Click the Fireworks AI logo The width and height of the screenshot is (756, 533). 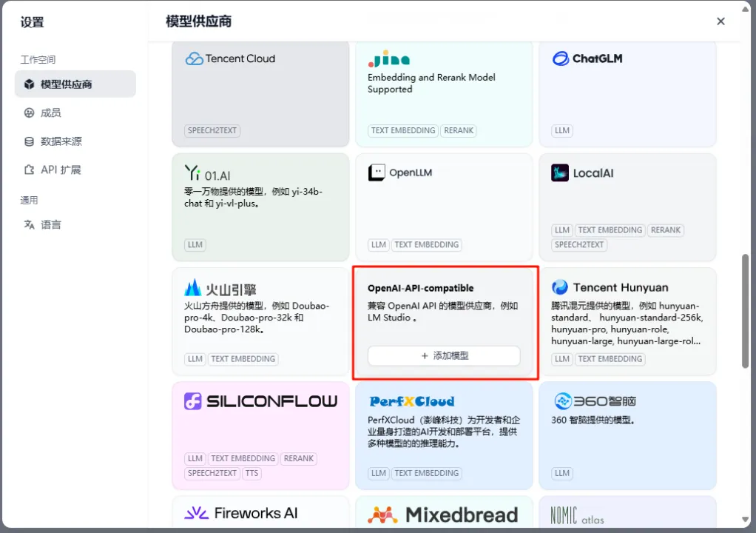click(241, 513)
